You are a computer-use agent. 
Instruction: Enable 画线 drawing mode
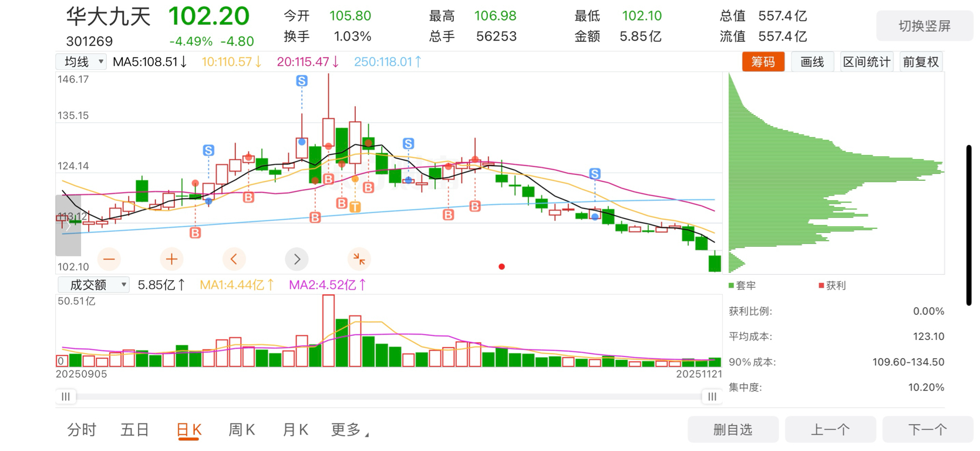(x=813, y=62)
